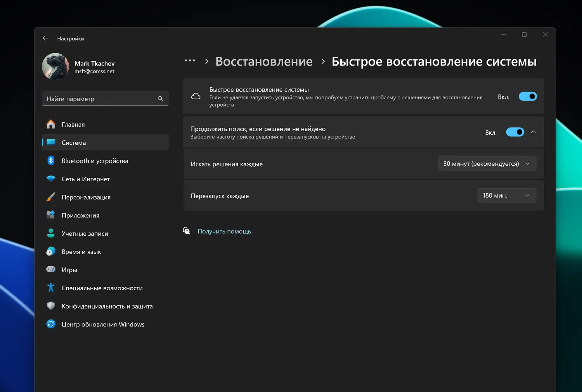Open the Искать решения каждые dropdown
Viewport: 582px width, 392px height.
487,163
